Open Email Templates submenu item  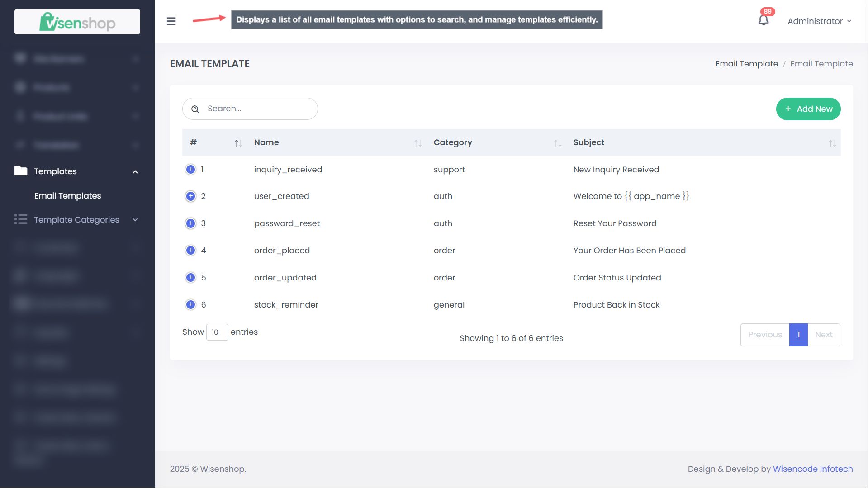[x=68, y=196]
